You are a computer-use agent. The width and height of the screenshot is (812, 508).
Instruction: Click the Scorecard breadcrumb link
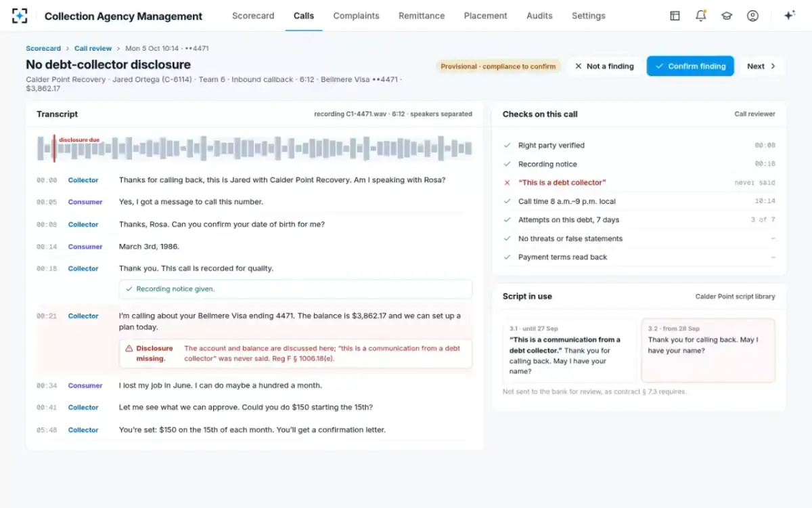tap(43, 49)
